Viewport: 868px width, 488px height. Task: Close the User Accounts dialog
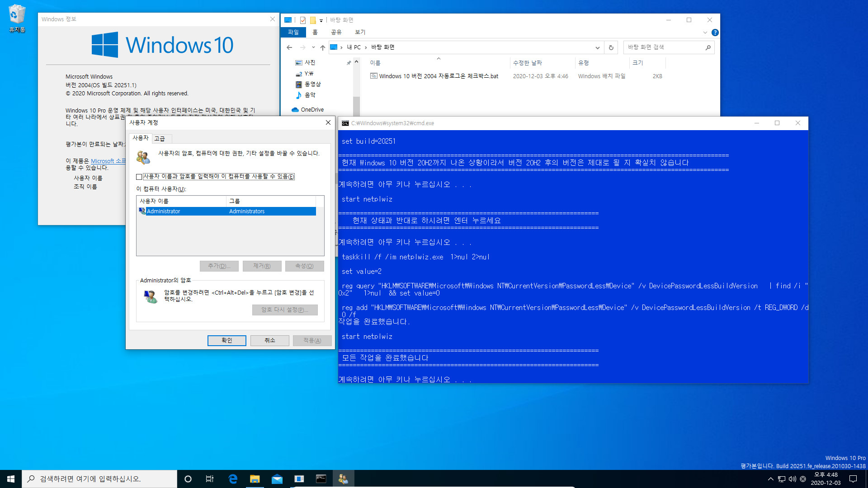[x=328, y=123]
